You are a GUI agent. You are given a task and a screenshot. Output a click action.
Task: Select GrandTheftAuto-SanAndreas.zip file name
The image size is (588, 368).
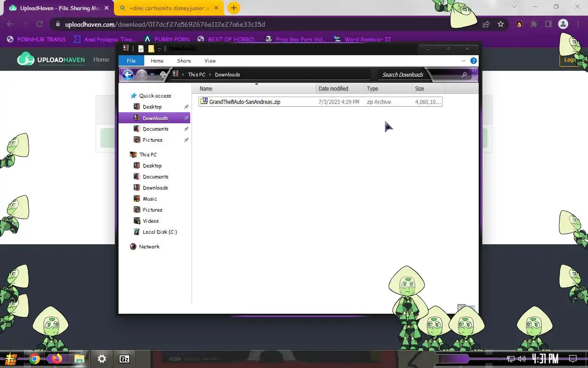click(244, 102)
